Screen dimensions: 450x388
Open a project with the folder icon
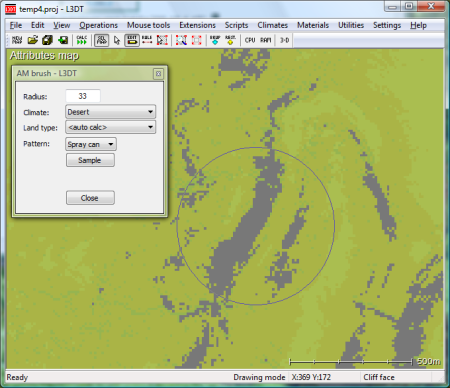coord(32,40)
